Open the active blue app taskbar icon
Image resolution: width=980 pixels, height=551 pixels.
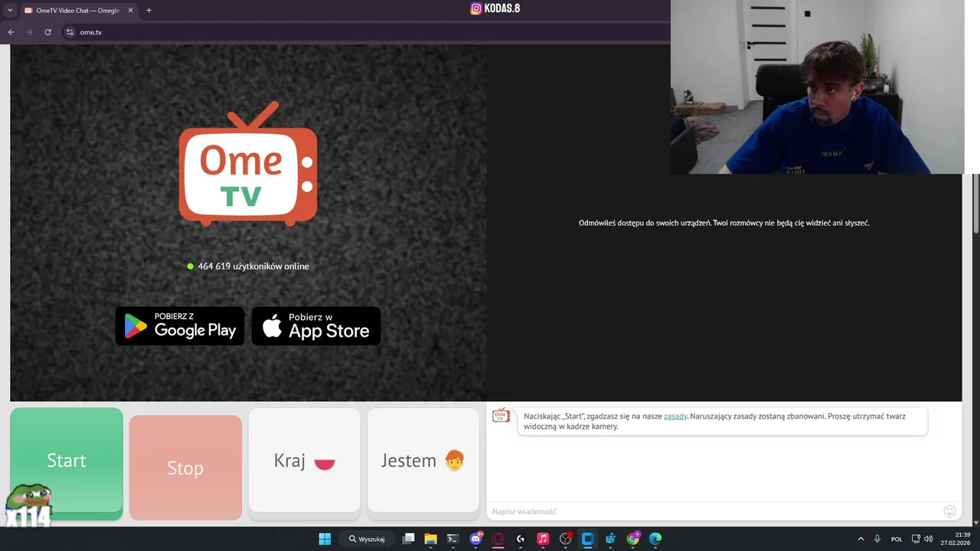coord(588,539)
